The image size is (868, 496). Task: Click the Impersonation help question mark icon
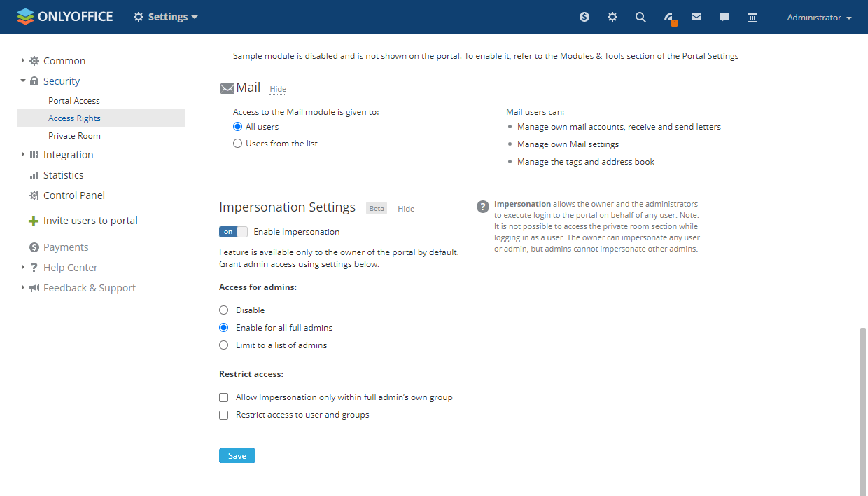483,207
